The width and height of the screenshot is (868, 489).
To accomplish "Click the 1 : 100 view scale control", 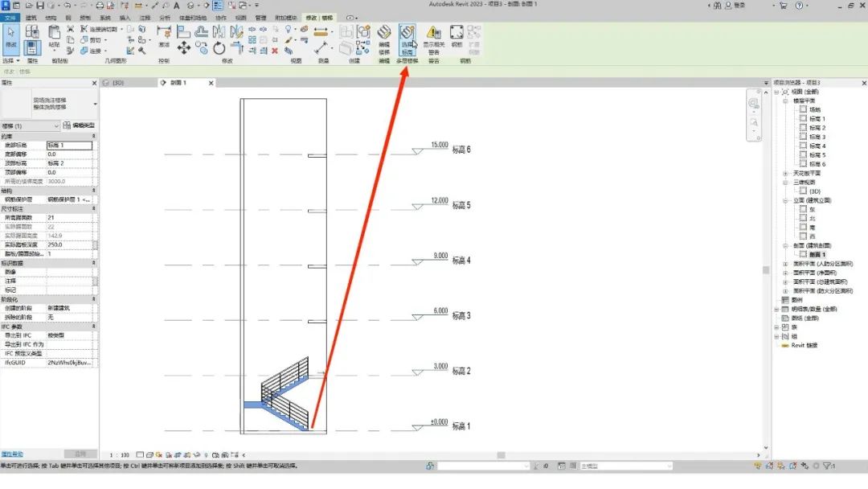I will tap(120, 454).
